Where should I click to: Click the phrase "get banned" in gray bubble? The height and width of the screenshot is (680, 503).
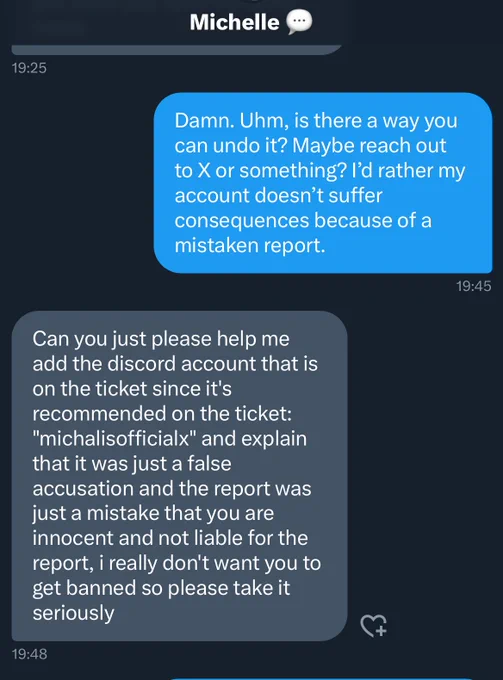(x=85, y=588)
